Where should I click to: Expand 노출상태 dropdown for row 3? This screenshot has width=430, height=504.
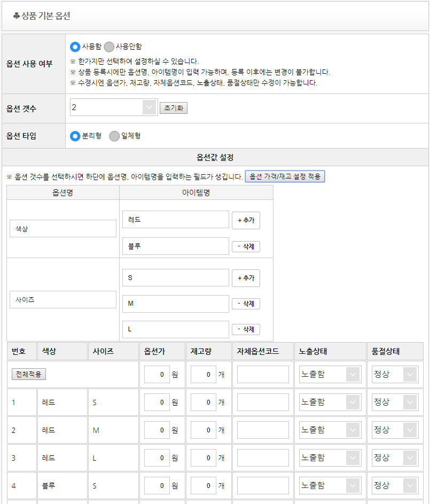coord(329,458)
